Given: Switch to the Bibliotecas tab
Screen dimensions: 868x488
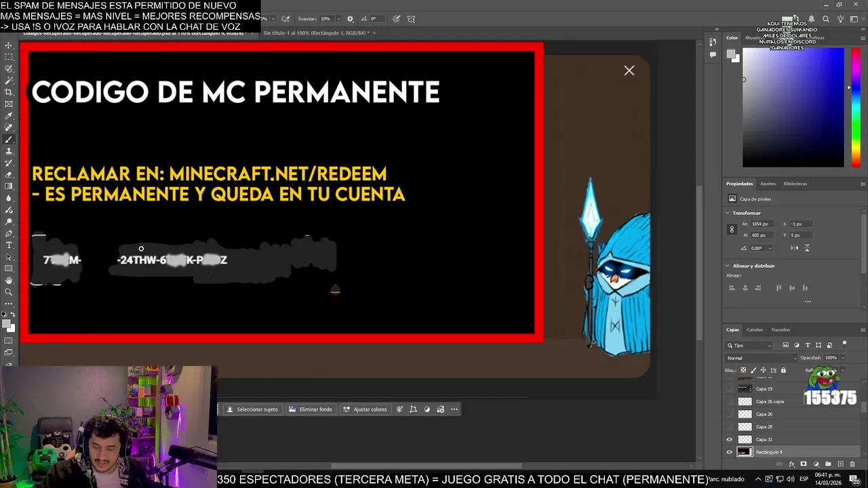Looking at the screenshot, I should [795, 184].
